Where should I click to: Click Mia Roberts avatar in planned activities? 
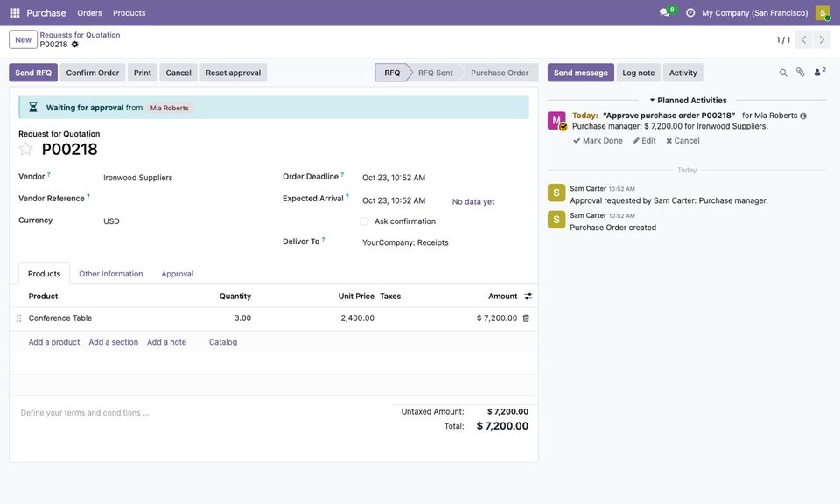coord(556,121)
